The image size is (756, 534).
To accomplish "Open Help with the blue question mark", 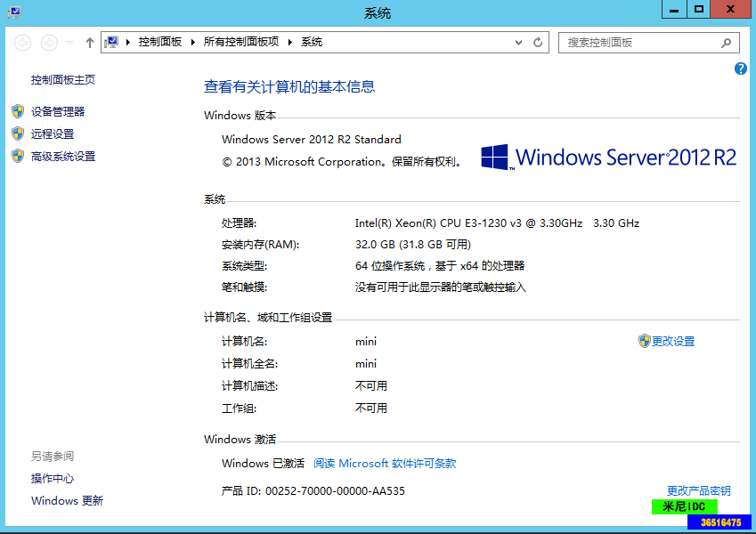I will pyautogui.click(x=741, y=69).
